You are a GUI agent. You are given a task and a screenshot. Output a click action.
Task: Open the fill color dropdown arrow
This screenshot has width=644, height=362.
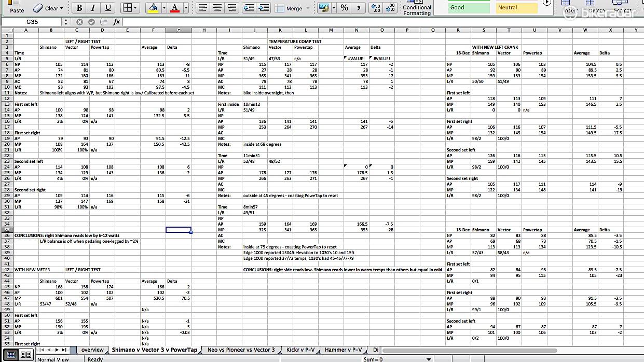pos(164,8)
